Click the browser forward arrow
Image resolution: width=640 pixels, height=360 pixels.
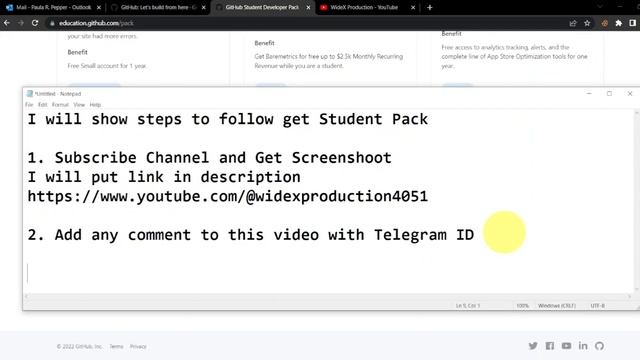coord(20,23)
